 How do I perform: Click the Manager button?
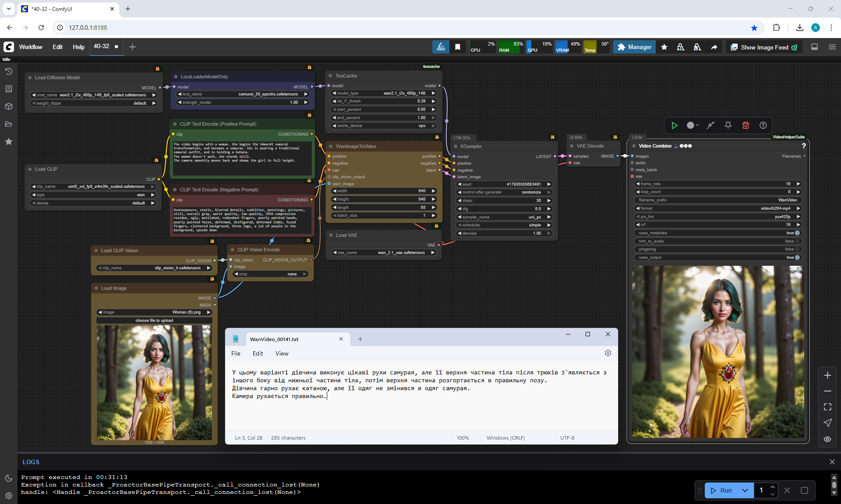(x=634, y=47)
